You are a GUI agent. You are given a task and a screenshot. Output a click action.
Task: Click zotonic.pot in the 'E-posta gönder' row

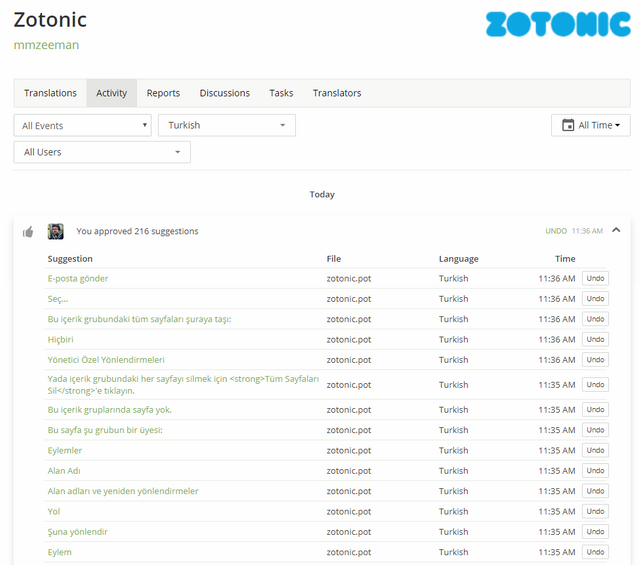tap(349, 278)
